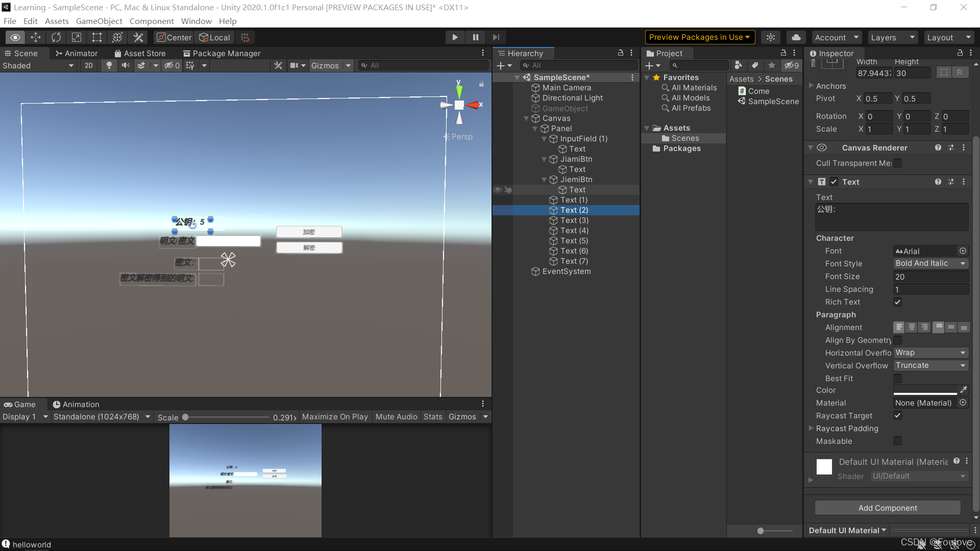Open the Font Style dropdown
This screenshot has width=980, height=551.
930,264
